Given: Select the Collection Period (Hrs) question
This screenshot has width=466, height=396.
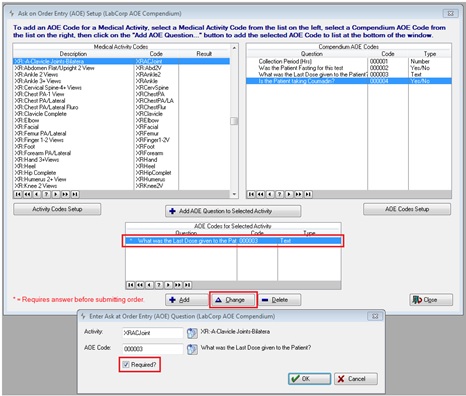Looking at the screenshot, I should pyautogui.click(x=349, y=61).
